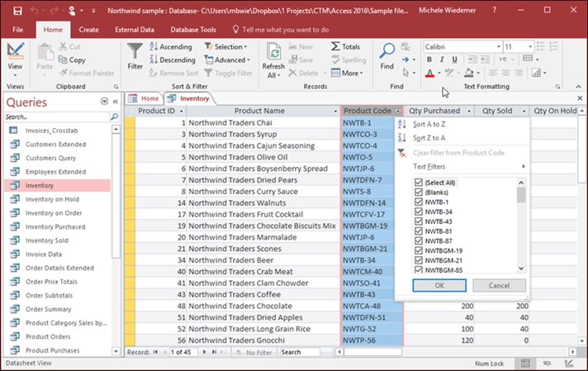The height and width of the screenshot is (371, 588).
Task: Uncheck the NWTB-87 checkbox
Action: tap(419, 240)
